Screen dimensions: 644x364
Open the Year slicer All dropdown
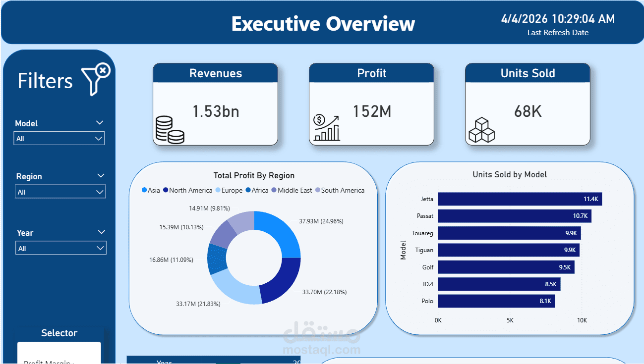coord(60,248)
